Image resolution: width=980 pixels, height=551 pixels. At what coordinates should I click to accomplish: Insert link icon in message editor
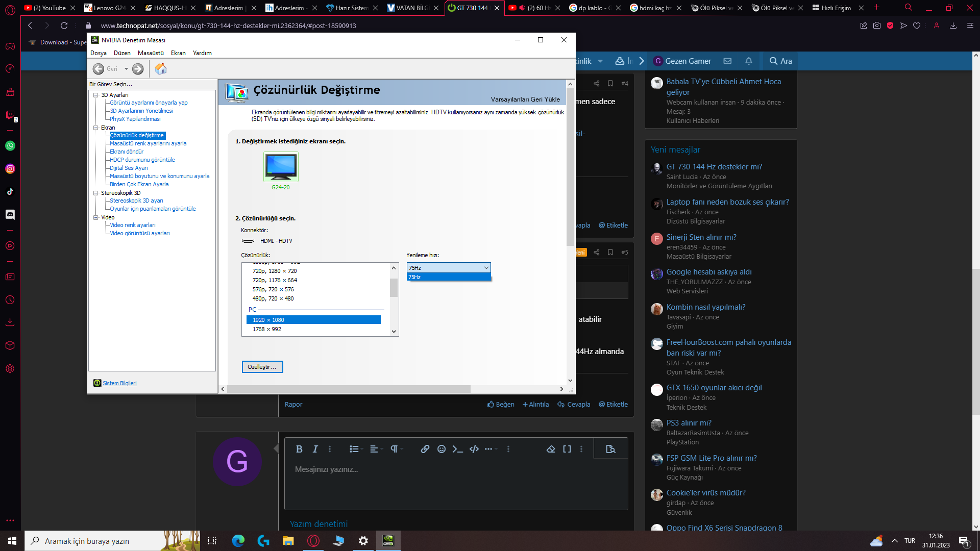(425, 449)
